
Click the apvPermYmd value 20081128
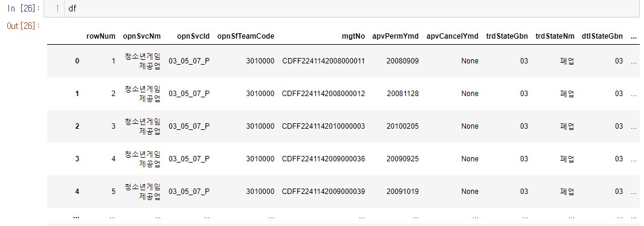(x=402, y=94)
